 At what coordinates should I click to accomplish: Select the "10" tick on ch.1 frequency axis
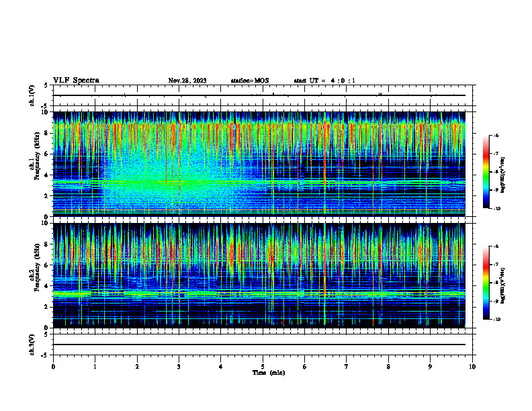pos(46,112)
